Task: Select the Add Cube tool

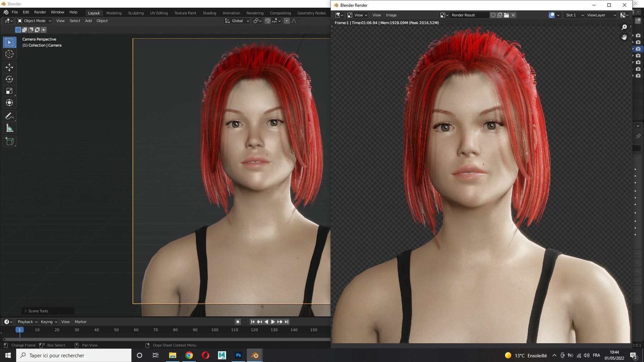Action: (10, 142)
